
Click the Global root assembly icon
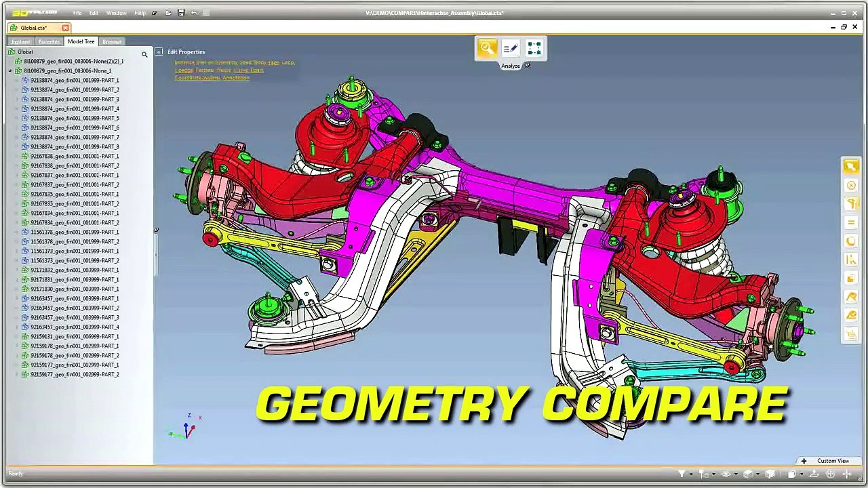pyautogui.click(x=12, y=52)
